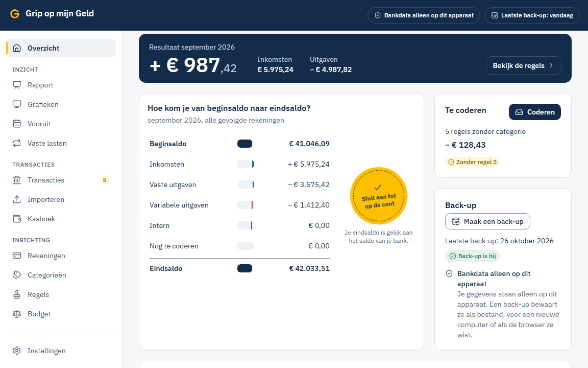Click the Transacties bank icon
Image resolution: width=588 pixels, height=368 pixels.
(17, 180)
